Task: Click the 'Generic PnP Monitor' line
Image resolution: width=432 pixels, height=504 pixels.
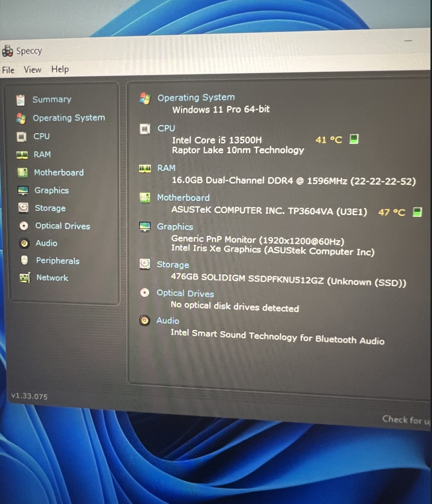Action: point(258,240)
